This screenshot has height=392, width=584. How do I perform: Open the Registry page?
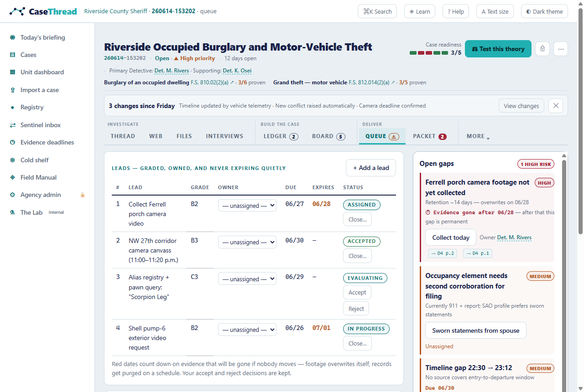pyautogui.click(x=32, y=107)
